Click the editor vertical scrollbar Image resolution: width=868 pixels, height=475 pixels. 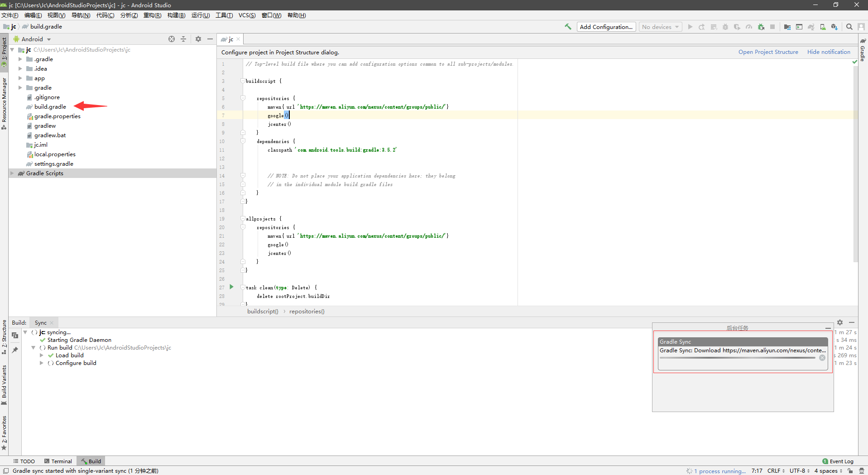click(x=855, y=163)
